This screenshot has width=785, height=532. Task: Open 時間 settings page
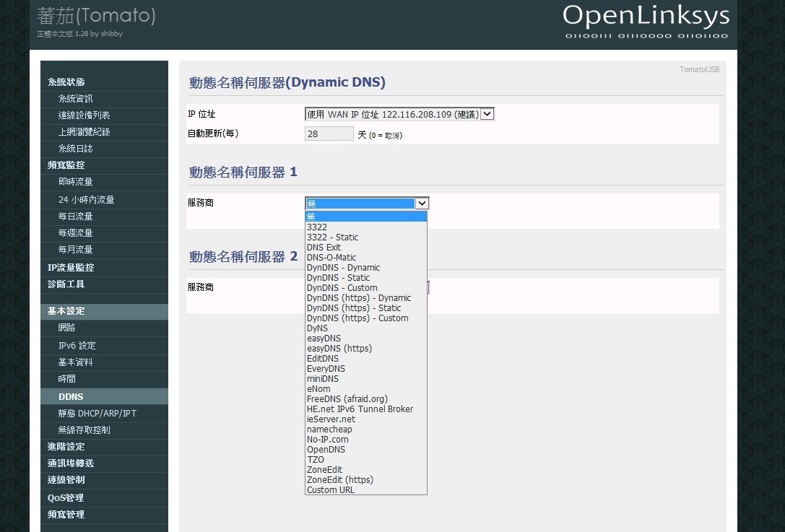(x=104, y=380)
